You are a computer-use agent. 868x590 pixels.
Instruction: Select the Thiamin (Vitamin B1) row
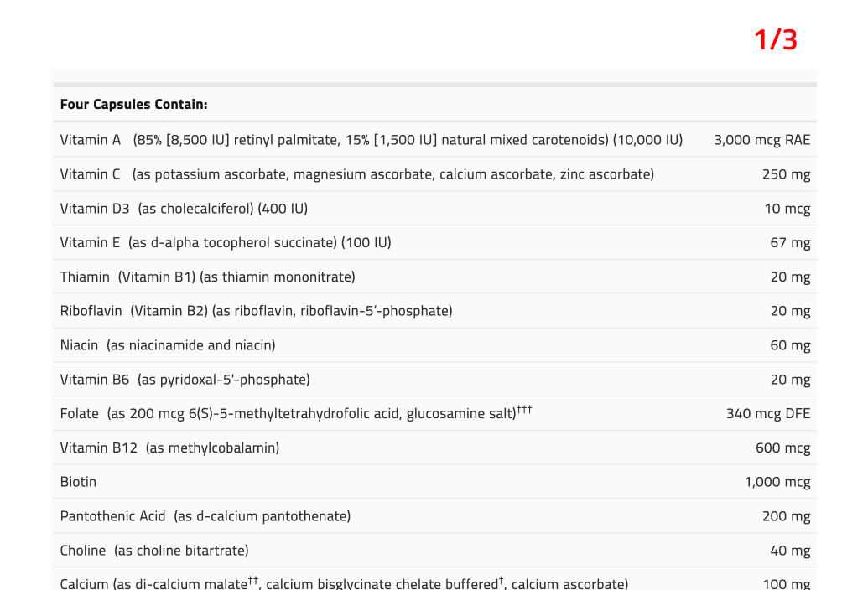pos(434,277)
